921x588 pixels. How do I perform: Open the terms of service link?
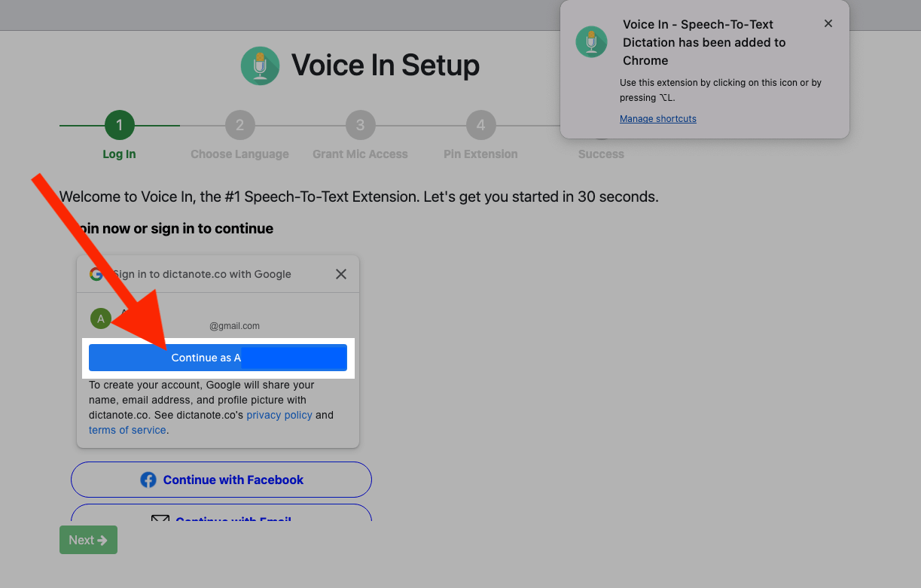[127, 430]
